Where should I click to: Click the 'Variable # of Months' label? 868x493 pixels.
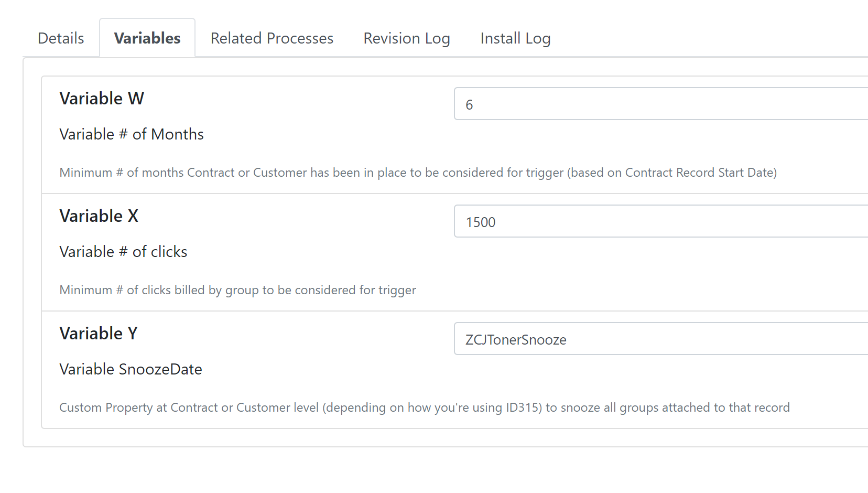(x=132, y=134)
